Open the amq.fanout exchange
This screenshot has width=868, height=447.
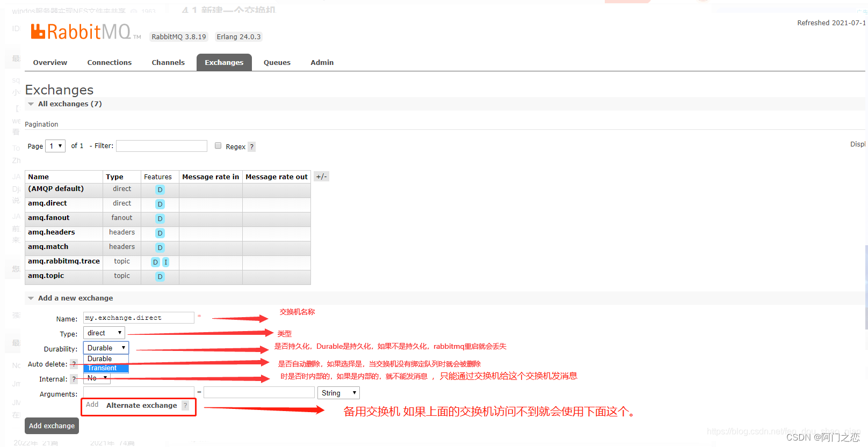pos(49,218)
